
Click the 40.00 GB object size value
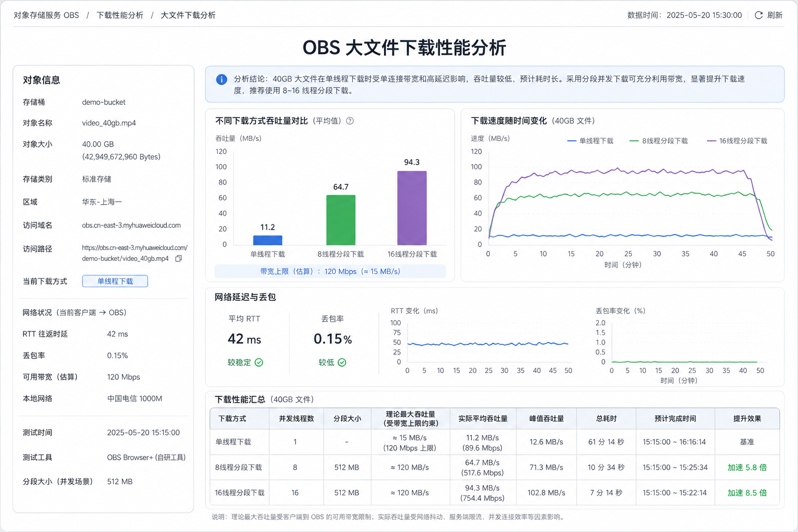click(98, 144)
